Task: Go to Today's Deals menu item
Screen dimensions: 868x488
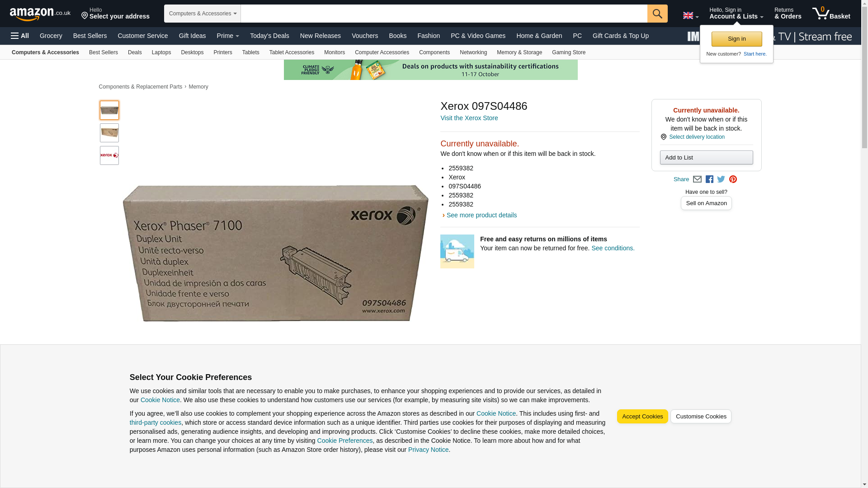Action: (x=269, y=36)
